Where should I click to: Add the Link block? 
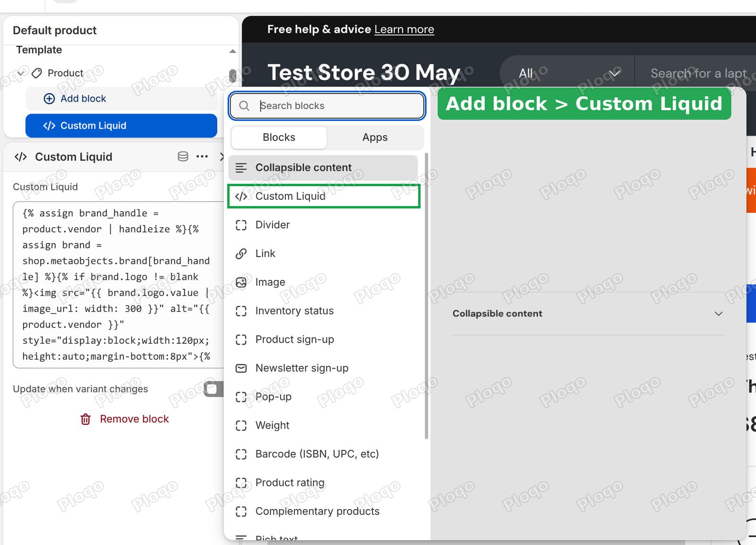point(323,253)
